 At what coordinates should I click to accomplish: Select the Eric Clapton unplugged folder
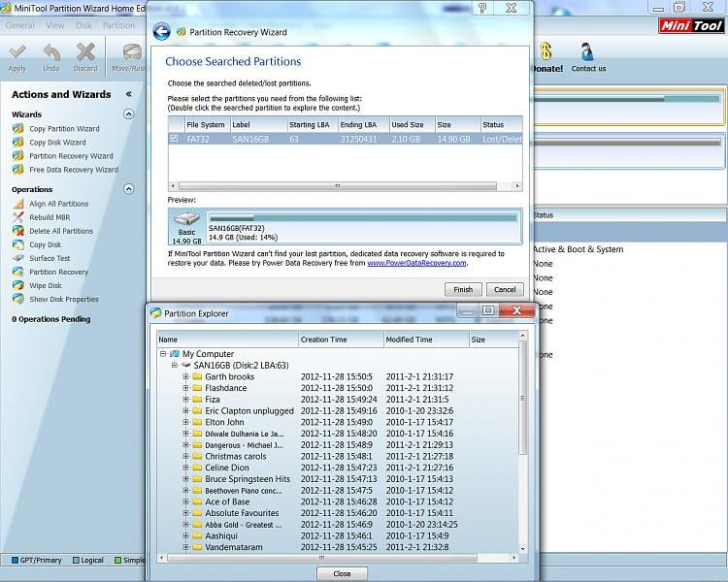tap(249, 410)
